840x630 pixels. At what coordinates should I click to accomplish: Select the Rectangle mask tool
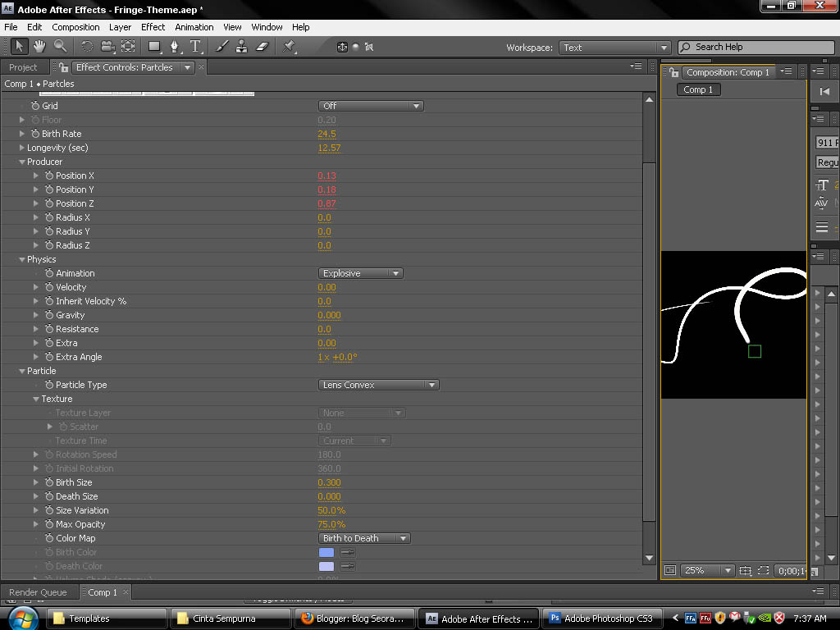tap(155, 47)
